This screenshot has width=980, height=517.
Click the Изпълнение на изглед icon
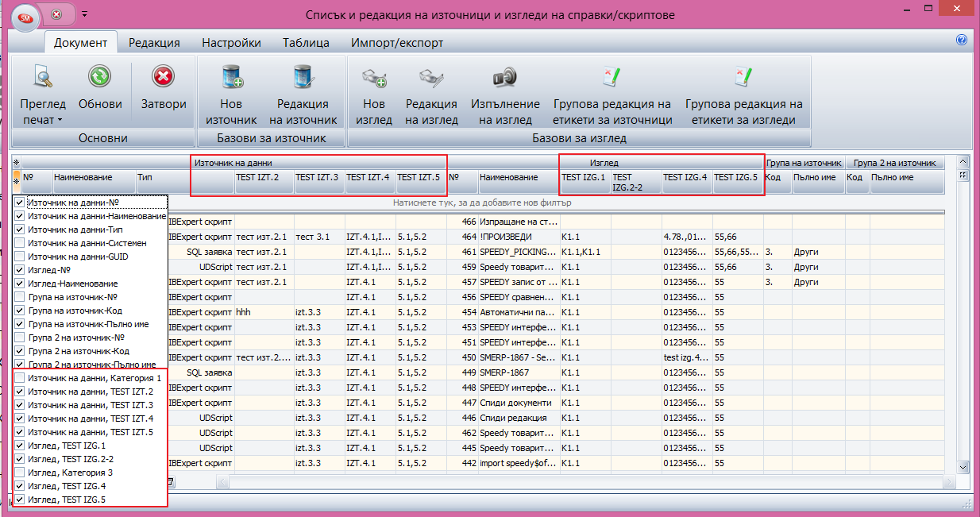click(x=505, y=77)
